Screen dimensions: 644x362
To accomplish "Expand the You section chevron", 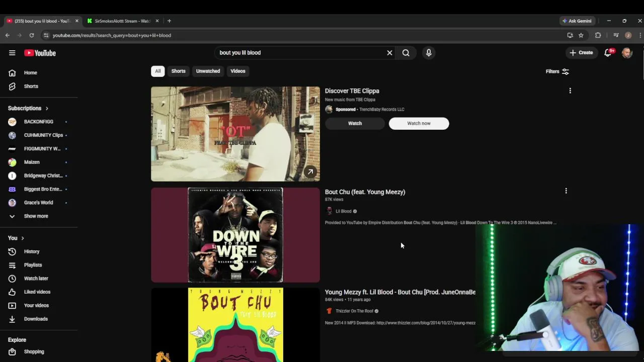I will tap(23, 238).
